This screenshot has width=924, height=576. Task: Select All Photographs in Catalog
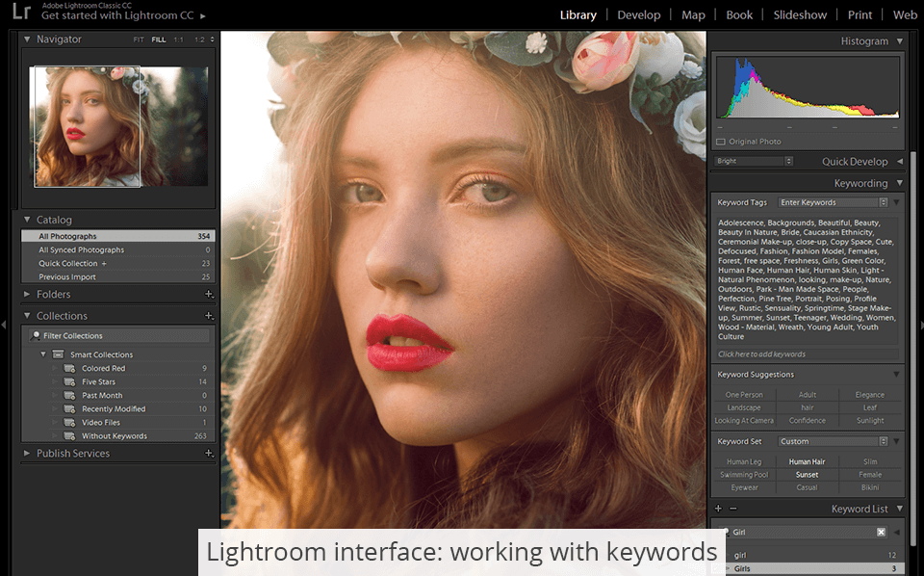tap(117, 236)
